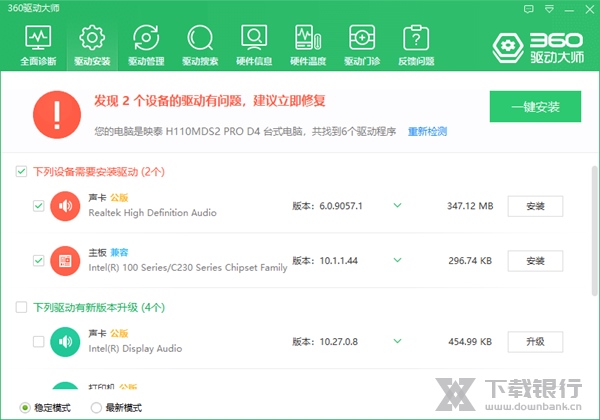Expand version dropdown for Intel chipset driver
Viewport: 600px width, 420px height.
[x=397, y=261]
